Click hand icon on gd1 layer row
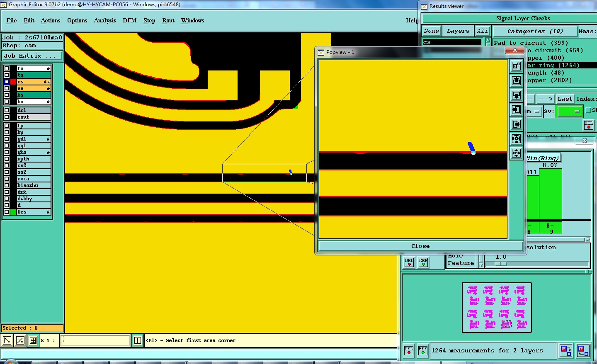Viewport: 597px width, 364px height. click(48, 139)
